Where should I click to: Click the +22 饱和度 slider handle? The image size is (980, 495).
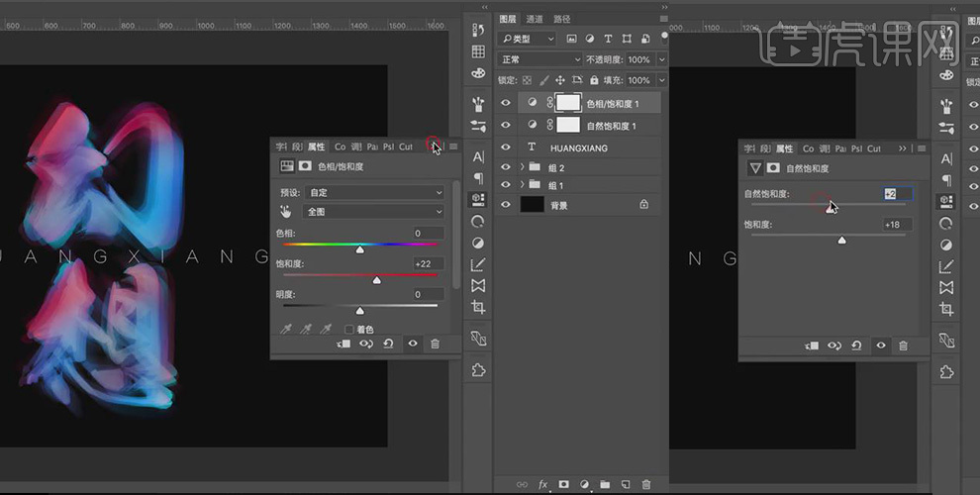tap(377, 280)
